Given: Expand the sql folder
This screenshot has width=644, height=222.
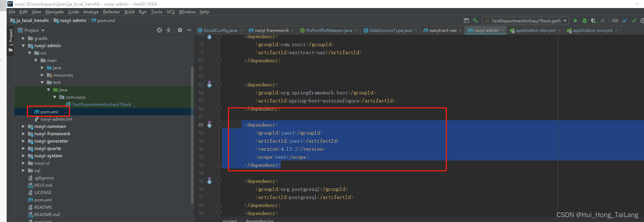Looking at the screenshot, I should click(x=23, y=170).
